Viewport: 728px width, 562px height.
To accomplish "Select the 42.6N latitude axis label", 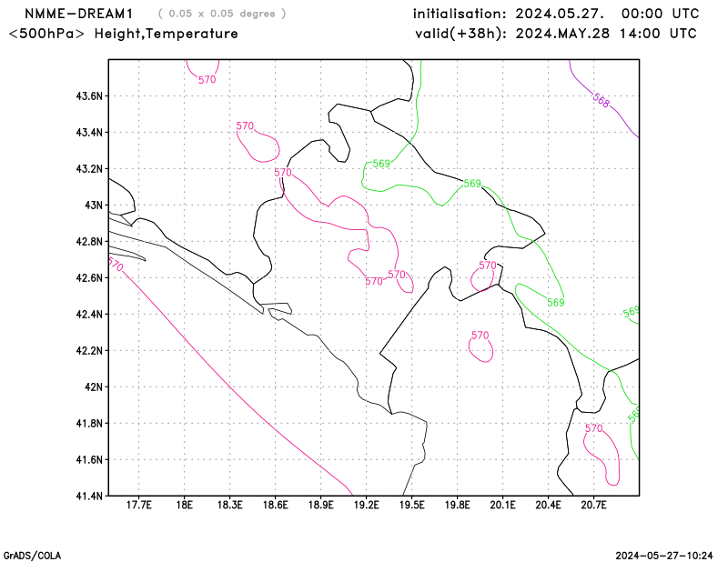I will click(89, 277).
